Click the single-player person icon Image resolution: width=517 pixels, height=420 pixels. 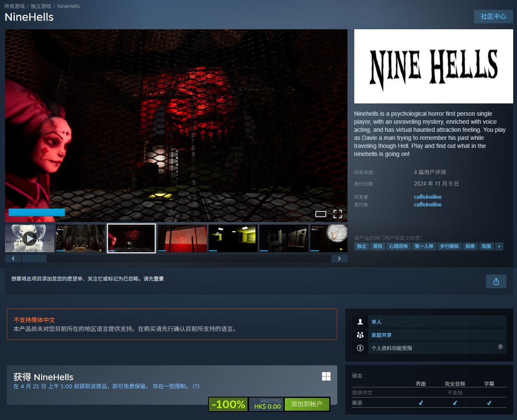tap(360, 322)
